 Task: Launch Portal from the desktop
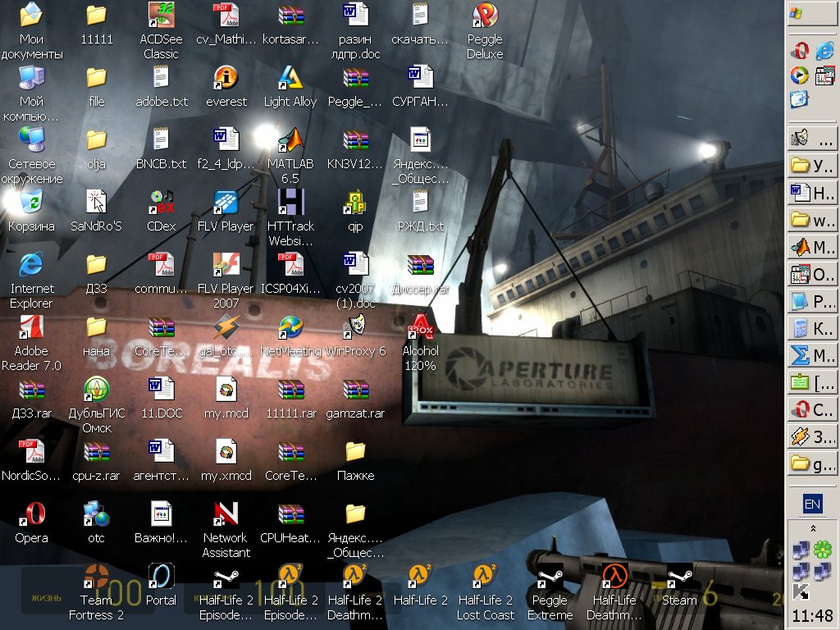(161, 577)
